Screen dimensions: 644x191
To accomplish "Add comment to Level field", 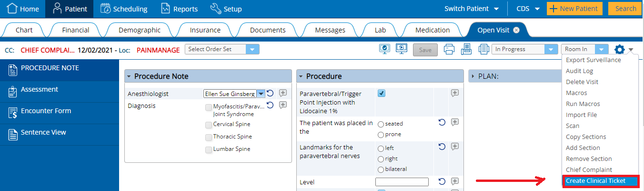I will pyautogui.click(x=455, y=181).
